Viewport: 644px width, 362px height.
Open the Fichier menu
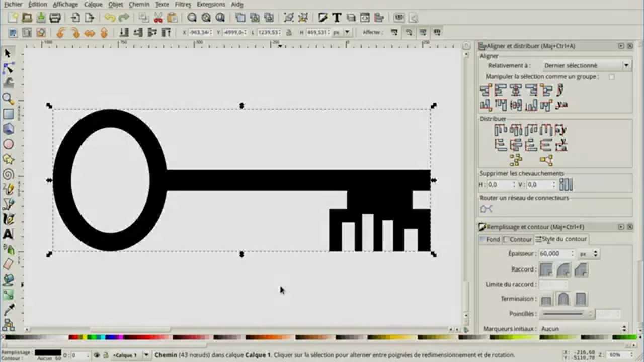[13, 5]
